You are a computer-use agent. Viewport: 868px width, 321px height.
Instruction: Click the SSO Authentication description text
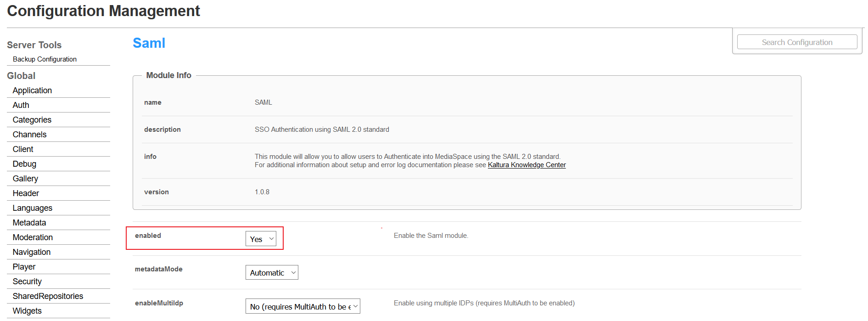322,130
